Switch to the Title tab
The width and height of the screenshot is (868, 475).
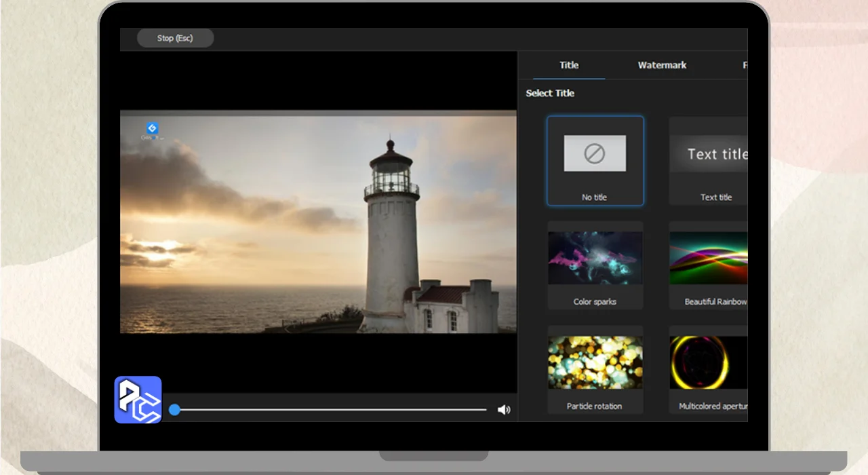point(568,65)
